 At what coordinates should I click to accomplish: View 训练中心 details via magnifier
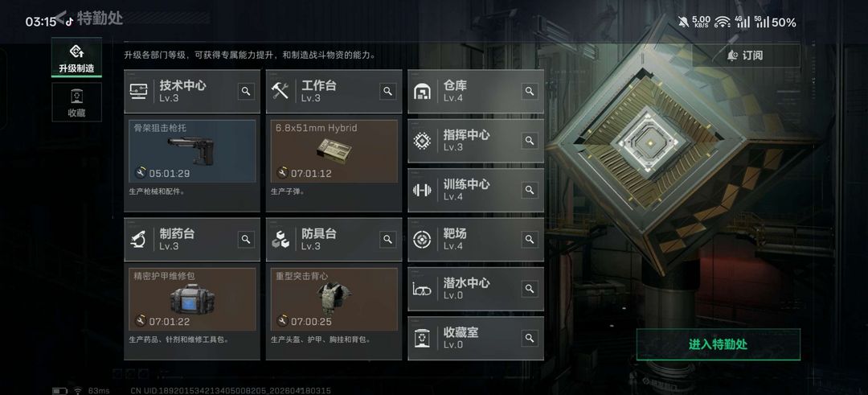coord(530,190)
